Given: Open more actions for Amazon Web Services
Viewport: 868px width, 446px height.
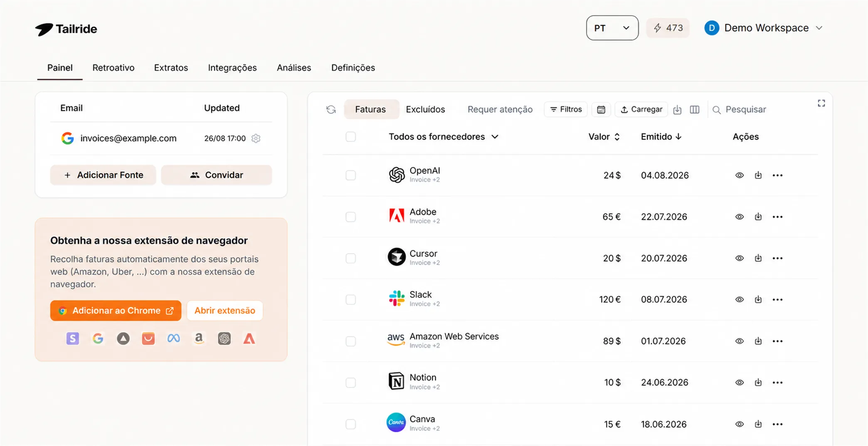Looking at the screenshot, I should point(778,341).
